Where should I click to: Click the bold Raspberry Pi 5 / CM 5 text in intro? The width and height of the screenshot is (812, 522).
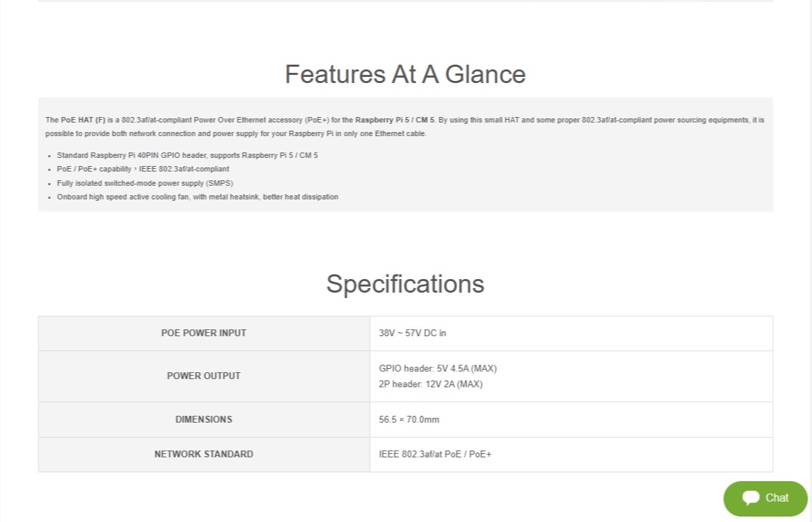tap(395, 120)
